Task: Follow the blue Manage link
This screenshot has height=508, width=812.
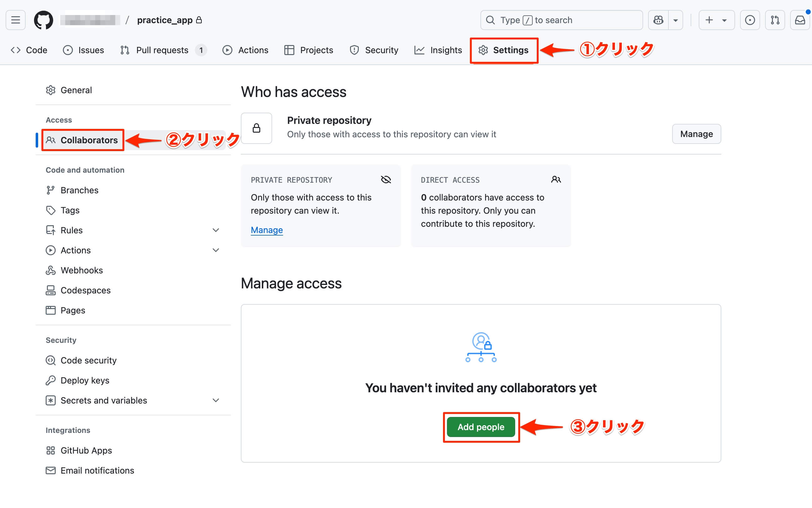Action: click(267, 230)
